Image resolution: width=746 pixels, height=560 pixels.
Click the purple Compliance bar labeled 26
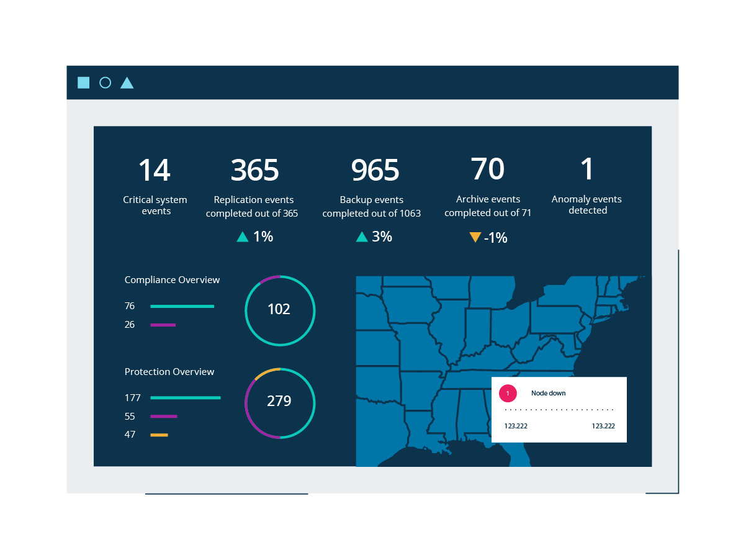click(163, 325)
